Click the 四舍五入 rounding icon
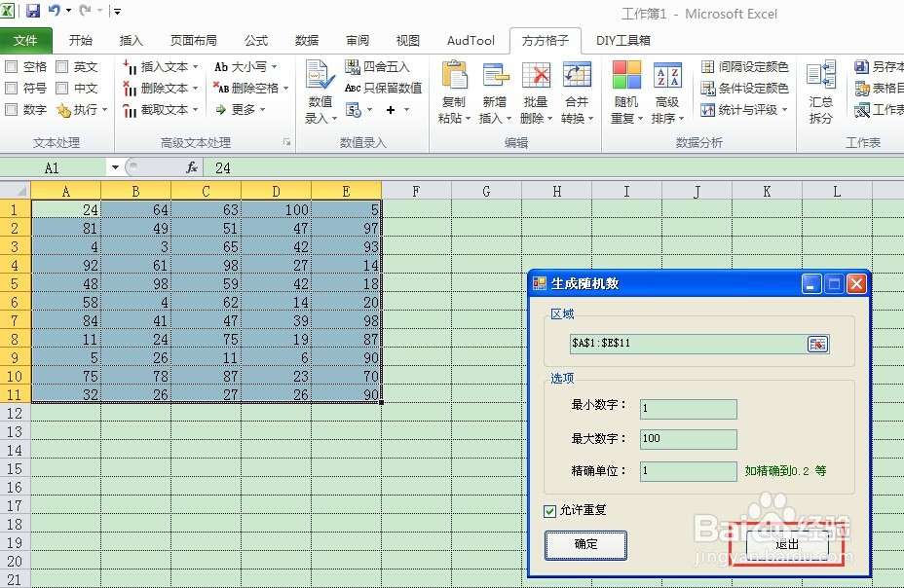This screenshot has height=588, width=904. (x=353, y=67)
